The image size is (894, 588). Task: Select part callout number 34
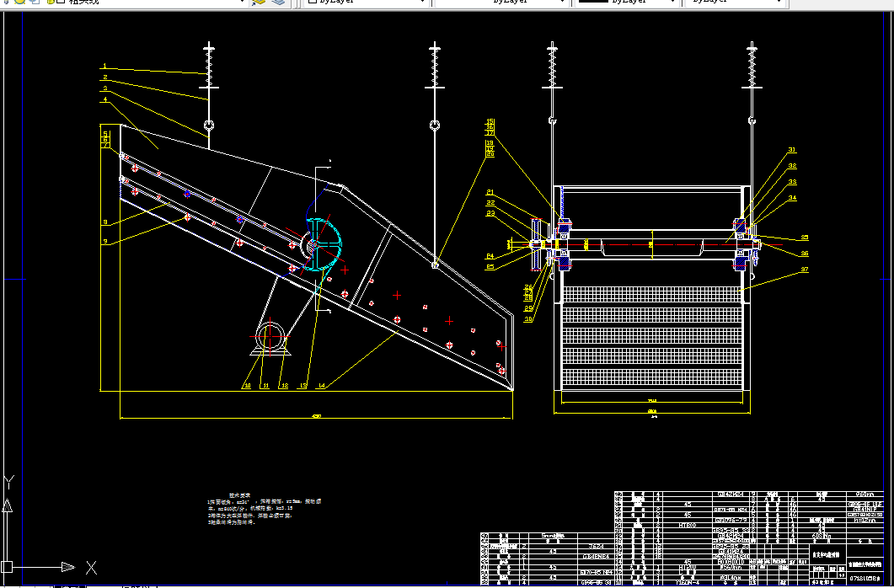click(x=793, y=198)
